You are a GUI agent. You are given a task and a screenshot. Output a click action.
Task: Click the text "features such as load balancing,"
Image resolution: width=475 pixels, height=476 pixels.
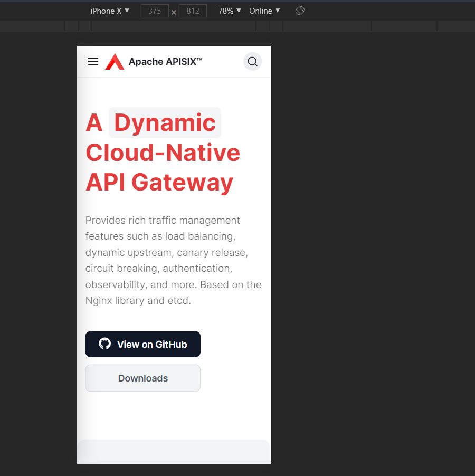(x=160, y=236)
